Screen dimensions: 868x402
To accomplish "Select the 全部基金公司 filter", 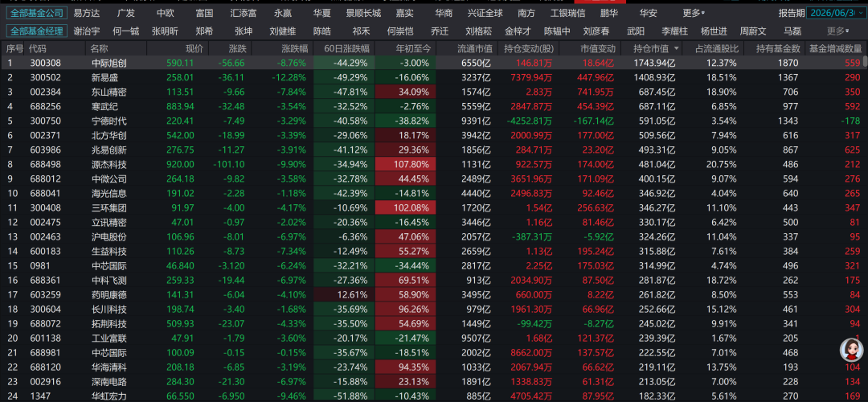I will coord(37,13).
